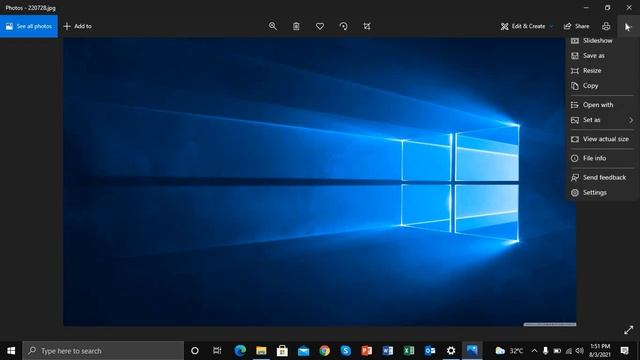The height and width of the screenshot is (360, 640).
Task: Click microphone tray icon
Action: coord(545,351)
